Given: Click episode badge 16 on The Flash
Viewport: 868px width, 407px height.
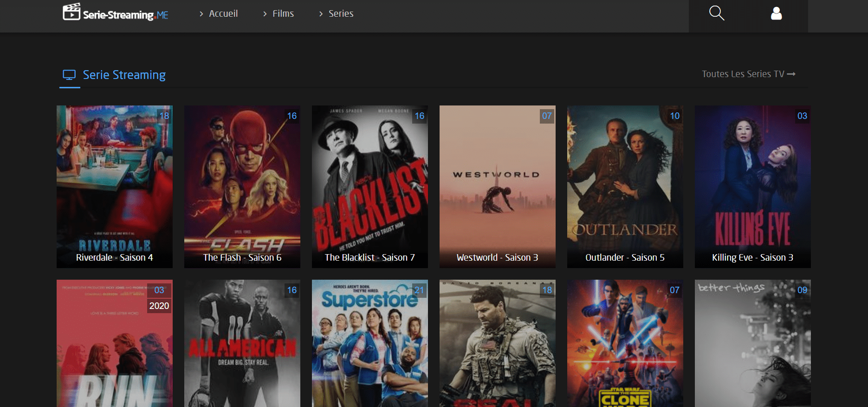Looking at the screenshot, I should click(x=292, y=116).
